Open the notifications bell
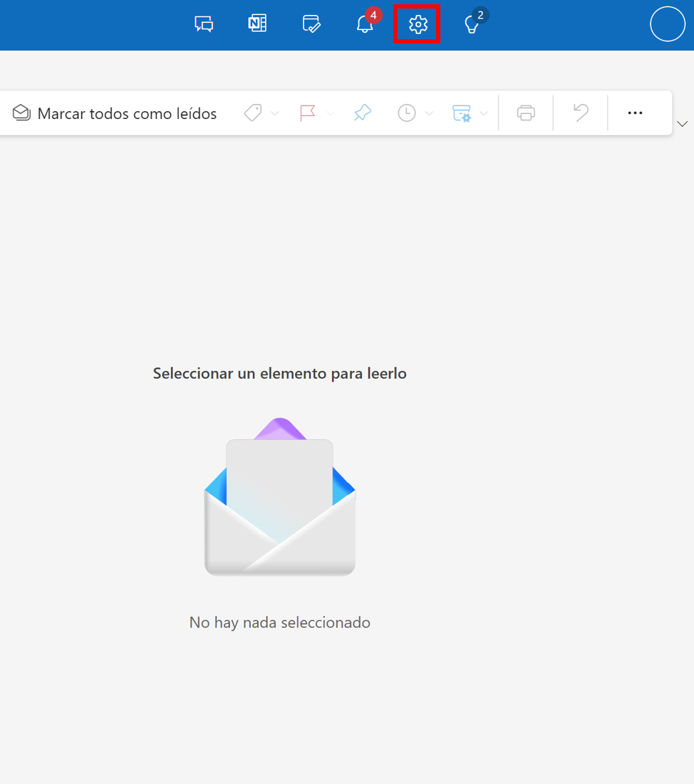 tap(365, 23)
